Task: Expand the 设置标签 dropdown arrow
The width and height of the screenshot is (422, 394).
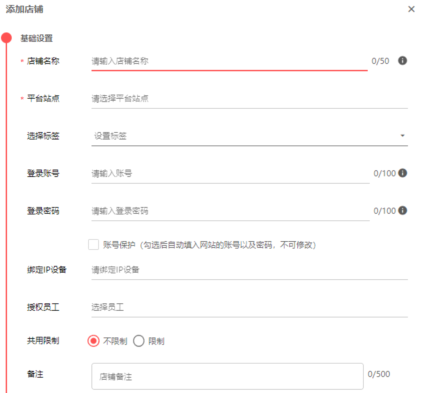Action: [402, 135]
